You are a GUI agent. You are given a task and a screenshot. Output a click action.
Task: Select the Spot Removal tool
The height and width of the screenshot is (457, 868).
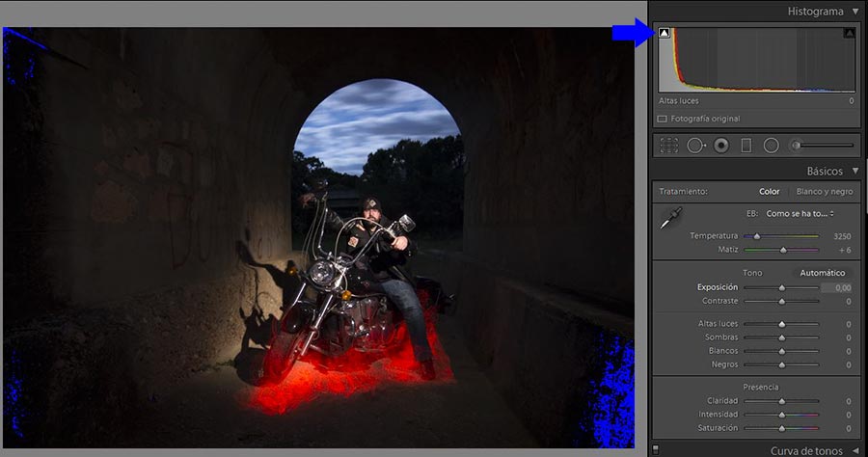[x=695, y=146]
